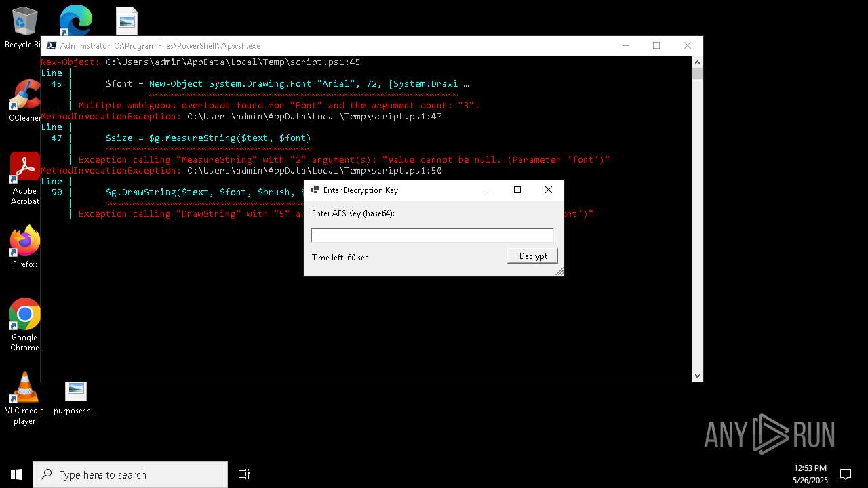
Task: Click the Decrypt button
Action: coord(533,256)
